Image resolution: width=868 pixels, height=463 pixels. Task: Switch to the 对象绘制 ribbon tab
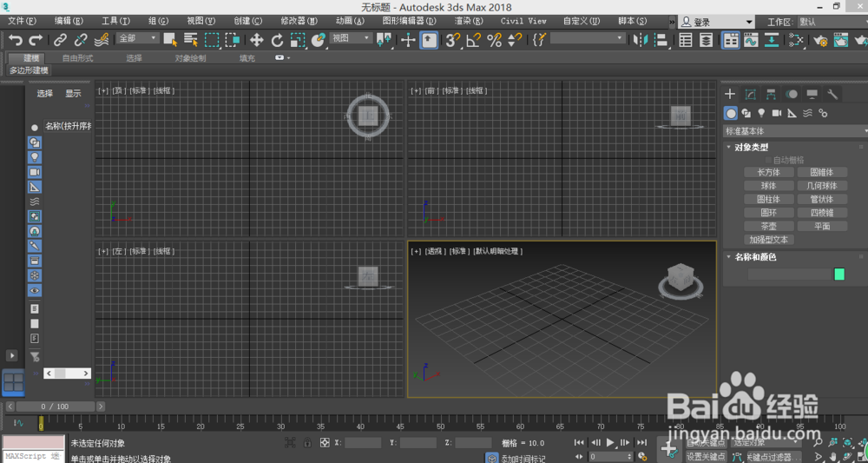(190, 57)
